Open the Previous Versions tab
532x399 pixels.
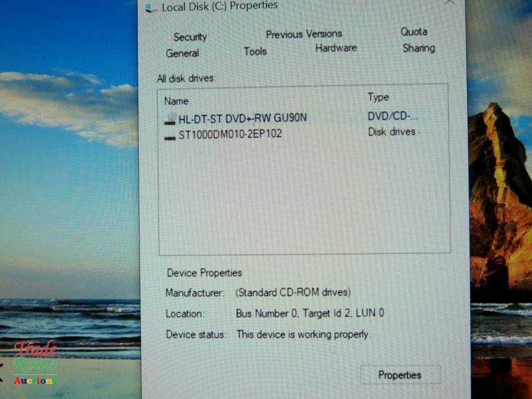(304, 34)
